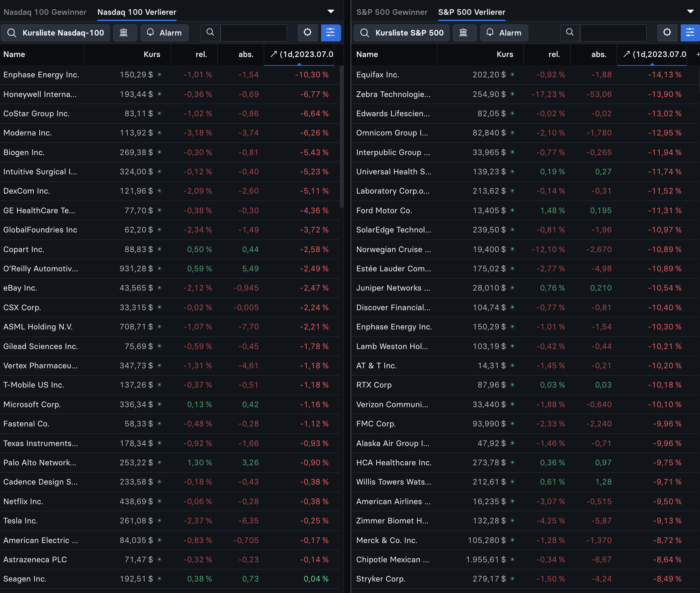Image resolution: width=700 pixels, height=593 pixels.
Task: Switch to Nasdaq 100 Gewinner tab
Action: tap(45, 12)
